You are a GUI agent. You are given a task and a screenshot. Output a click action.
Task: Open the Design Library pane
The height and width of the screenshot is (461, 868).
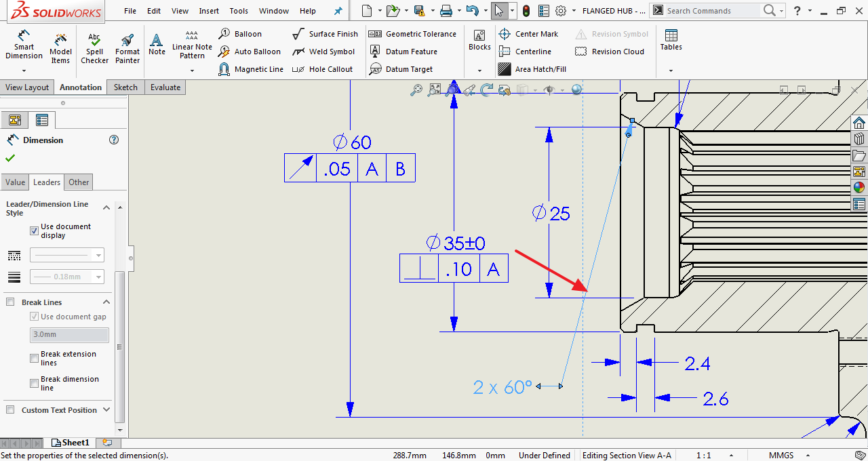(859, 139)
